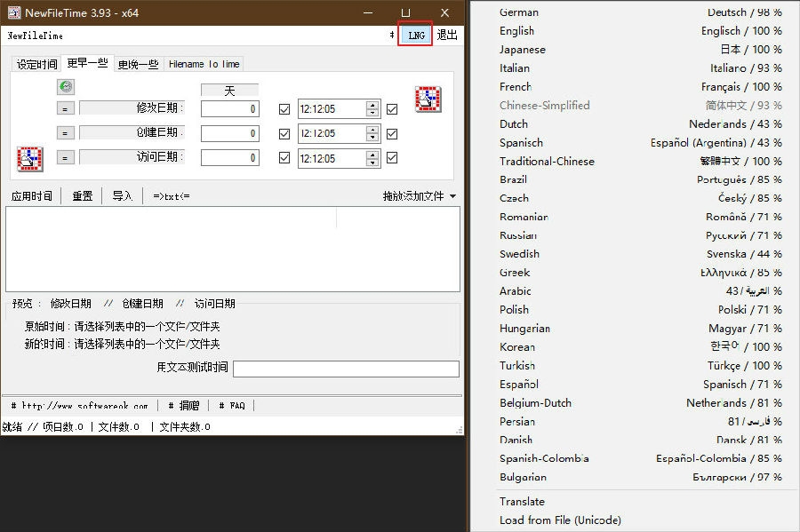Click the = button for 创建日期 row

click(65, 133)
